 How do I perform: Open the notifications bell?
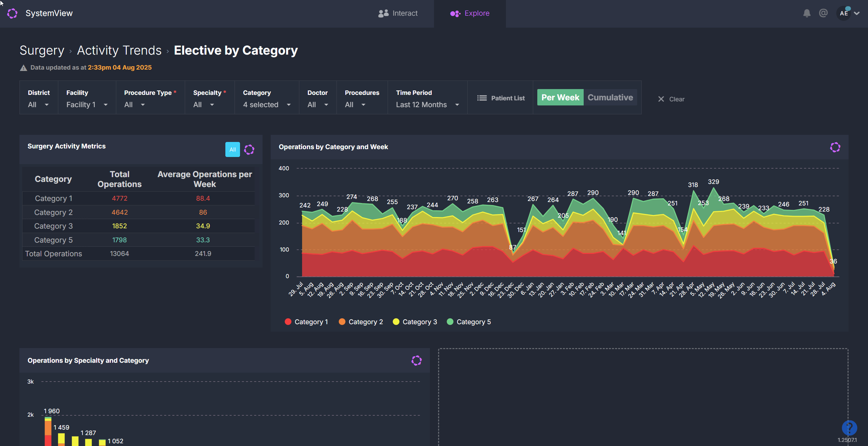pos(807,13)
